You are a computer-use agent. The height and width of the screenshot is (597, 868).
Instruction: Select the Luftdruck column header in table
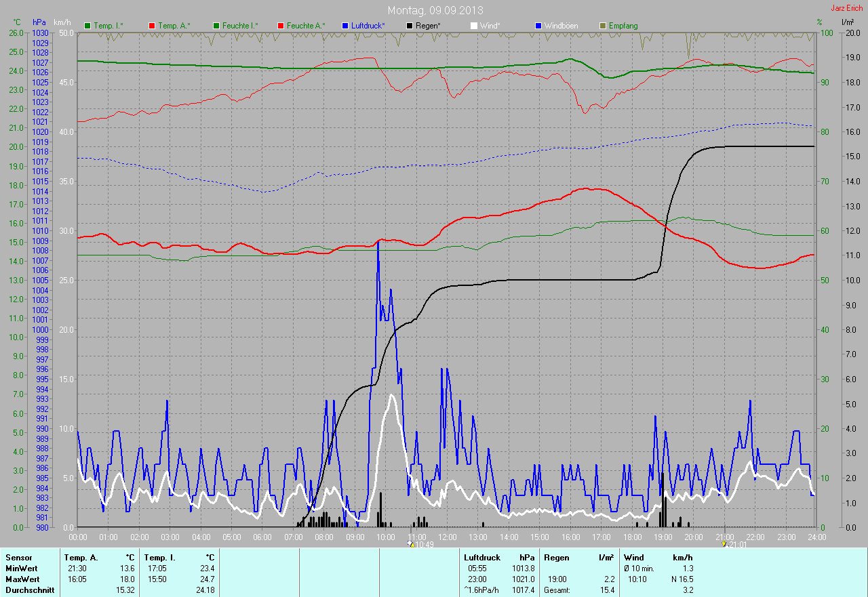[481, 558]
